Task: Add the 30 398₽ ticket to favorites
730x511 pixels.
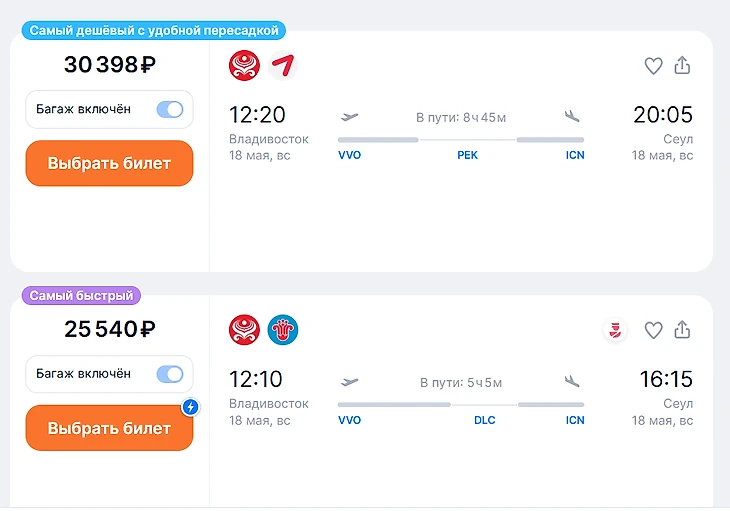Action: (653, 66)
